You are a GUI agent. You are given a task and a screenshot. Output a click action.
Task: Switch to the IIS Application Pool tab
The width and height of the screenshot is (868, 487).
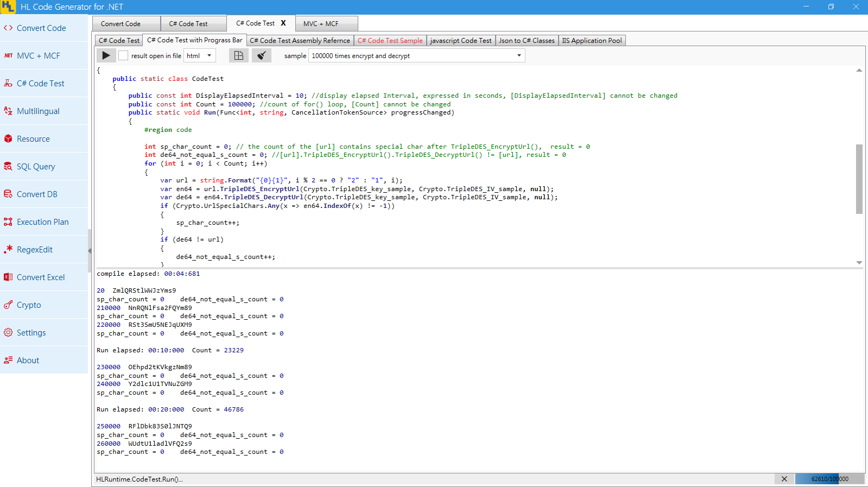[x=592, y=41]
